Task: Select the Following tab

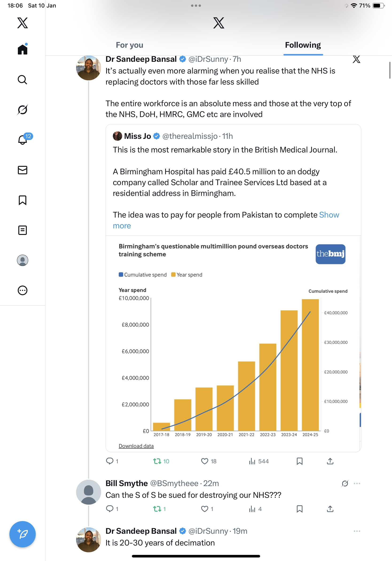Action: click(x=303, y=45)
